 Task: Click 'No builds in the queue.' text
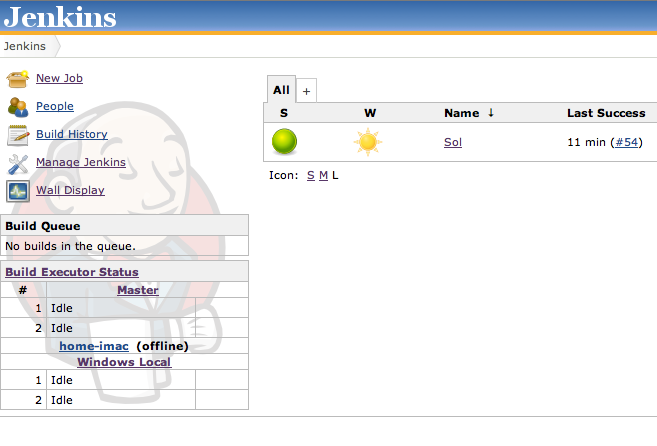tap(70, 246)
